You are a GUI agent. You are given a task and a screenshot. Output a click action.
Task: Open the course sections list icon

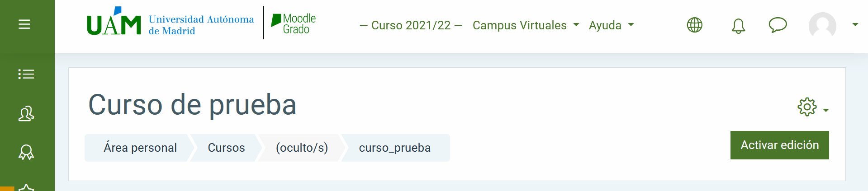[x=26, y=74]
